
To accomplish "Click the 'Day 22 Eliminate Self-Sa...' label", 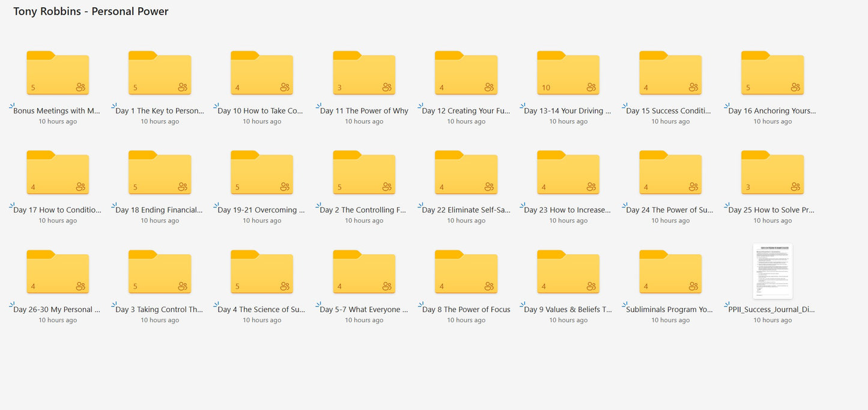I will [x=466, y=210].
